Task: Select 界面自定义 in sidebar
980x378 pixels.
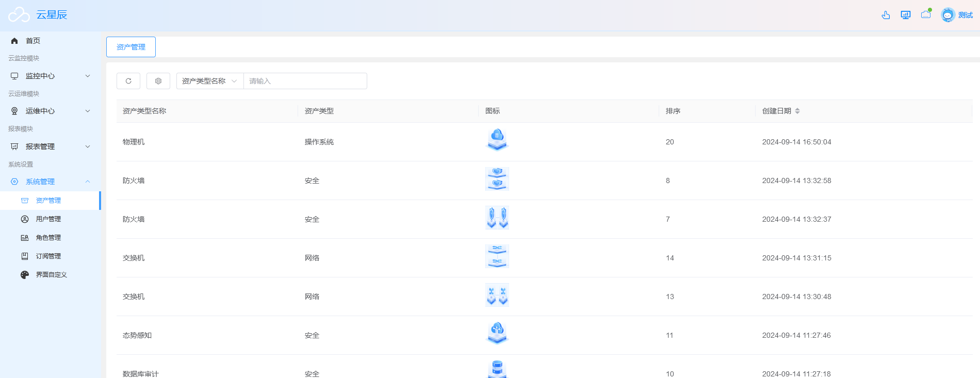Action: click(x=51, y=275)
